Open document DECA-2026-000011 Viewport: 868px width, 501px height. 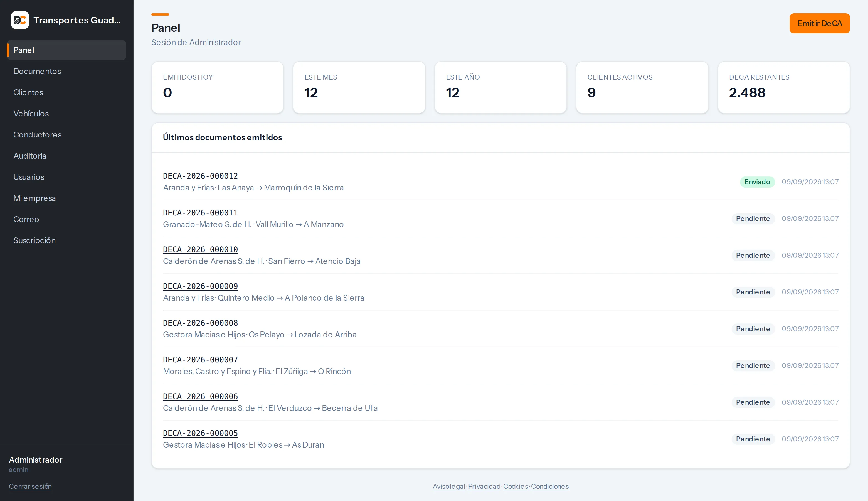point(201,213)
